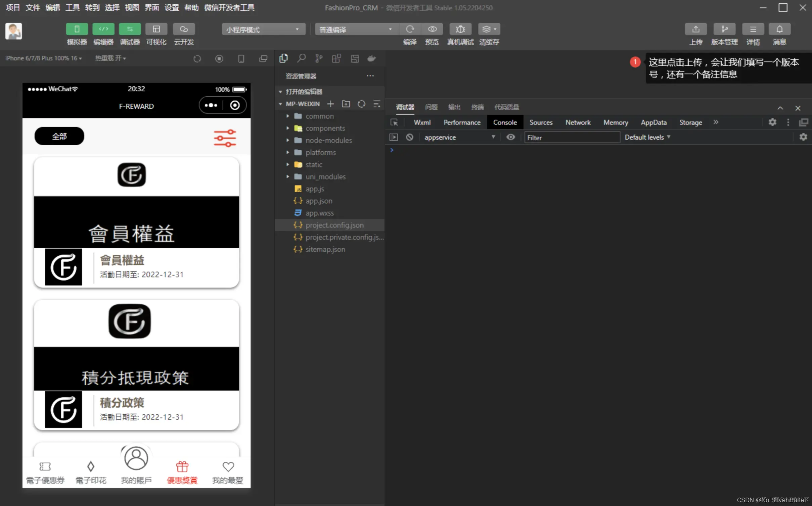
Task: Click the real-device debug (真机调试) bug icon
Action: tap(460, 29)
